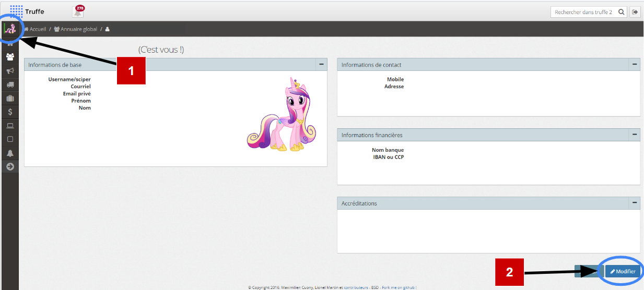
Task: Click the logout icon button top right
Action: 635,12
